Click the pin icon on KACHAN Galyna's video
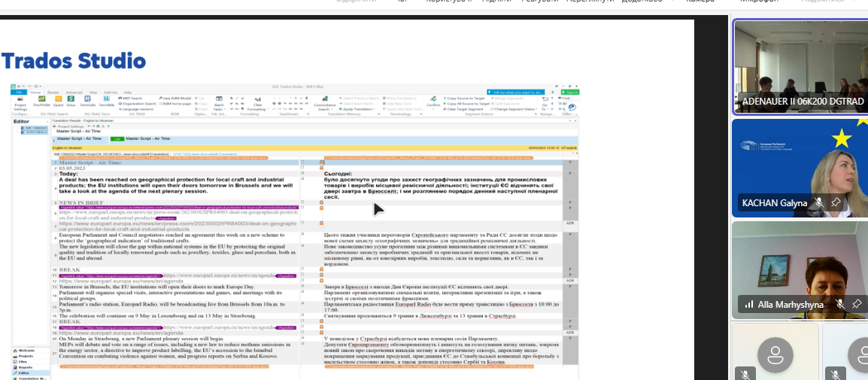Screen dimensions: 868x380 coord(836,202)
